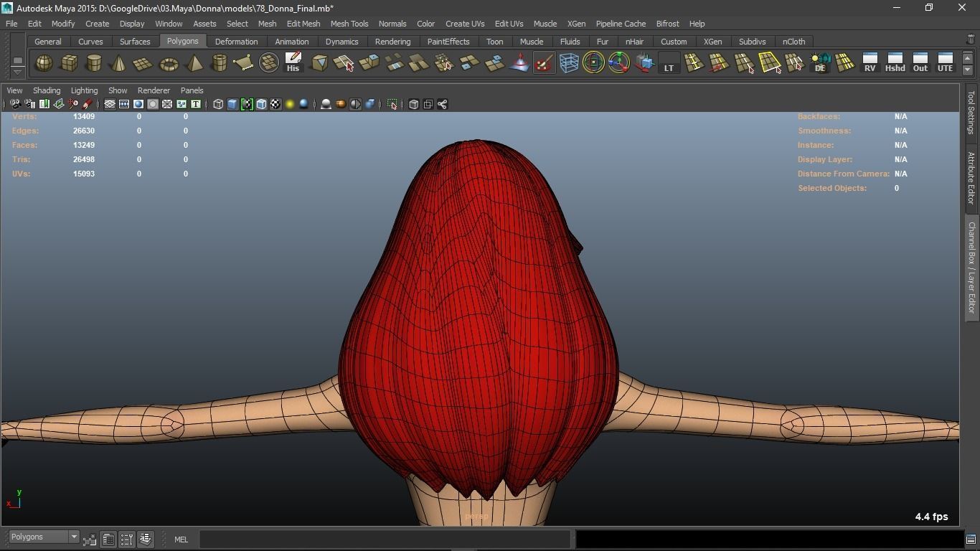The width and height of the screenshot is (980, 551).
Task: Open UTE UV Texture Editor shelf button
Action: point(945,63)
